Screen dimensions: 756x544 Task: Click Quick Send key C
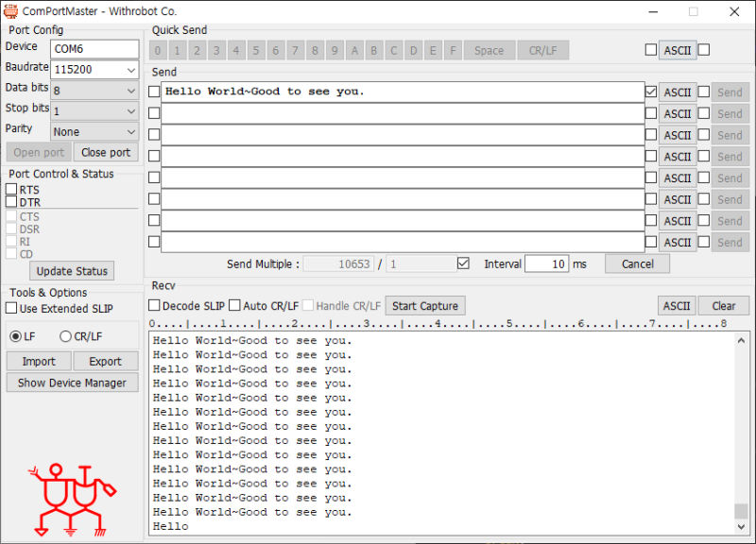[393, 51]
